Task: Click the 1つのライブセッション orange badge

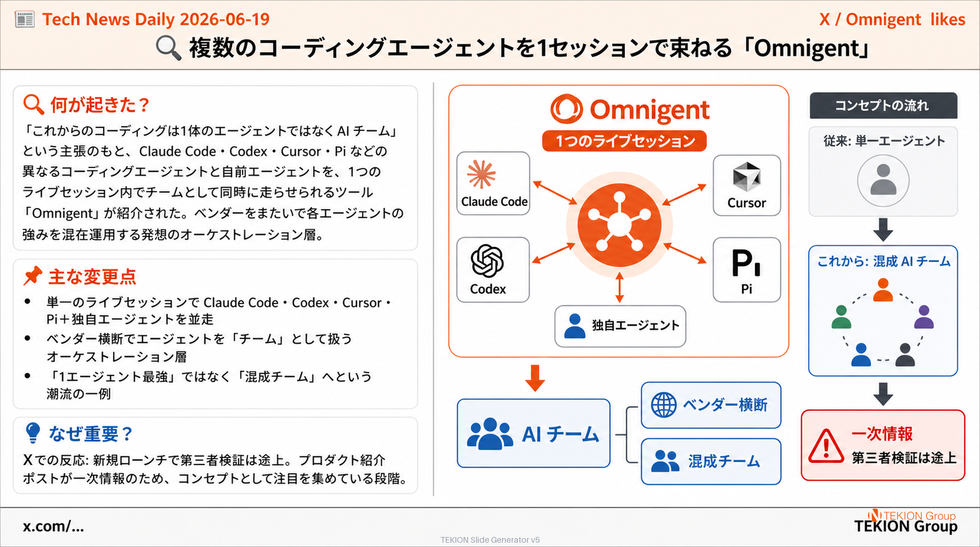Action: point(624,141)
